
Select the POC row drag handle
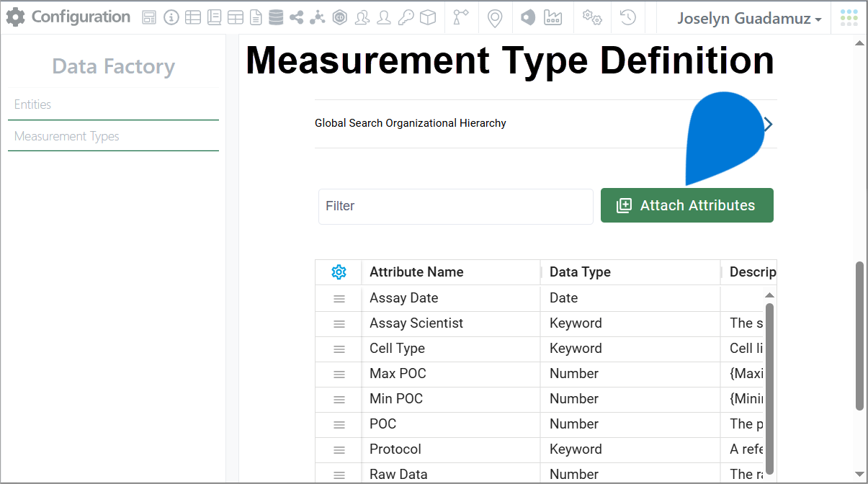pos(339,424)
